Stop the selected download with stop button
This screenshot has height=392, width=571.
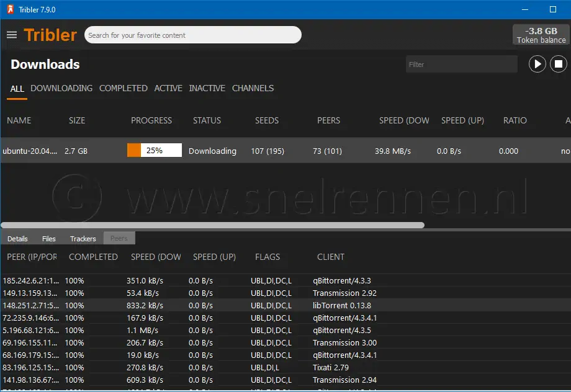[x=558, y=64]
